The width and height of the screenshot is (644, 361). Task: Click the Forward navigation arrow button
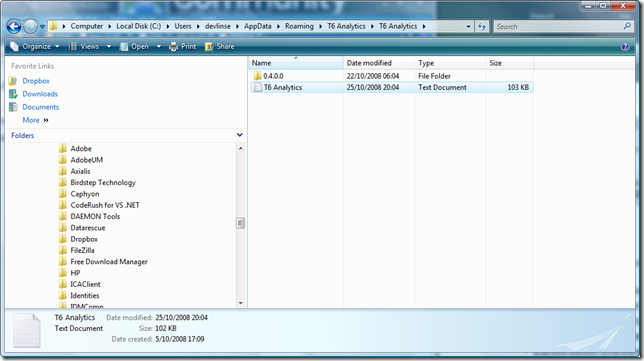pyautogui.click(x=30, y=27)
